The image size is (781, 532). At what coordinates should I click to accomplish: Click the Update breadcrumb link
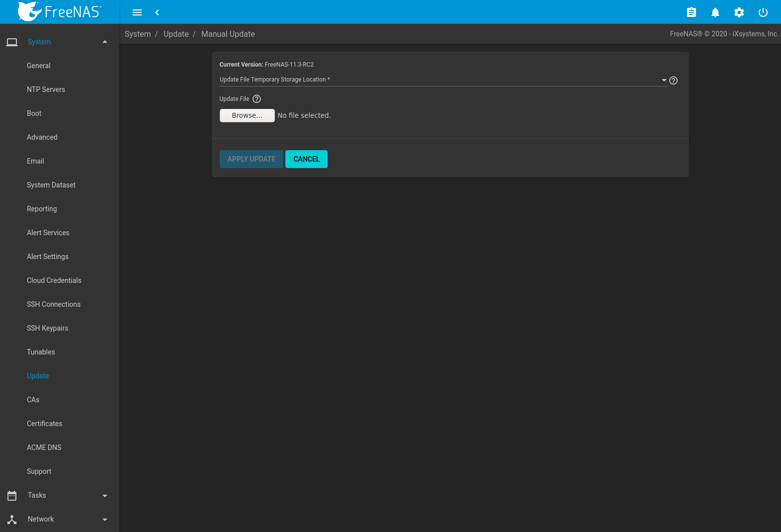pyautogui.click(x=176, y=34)
